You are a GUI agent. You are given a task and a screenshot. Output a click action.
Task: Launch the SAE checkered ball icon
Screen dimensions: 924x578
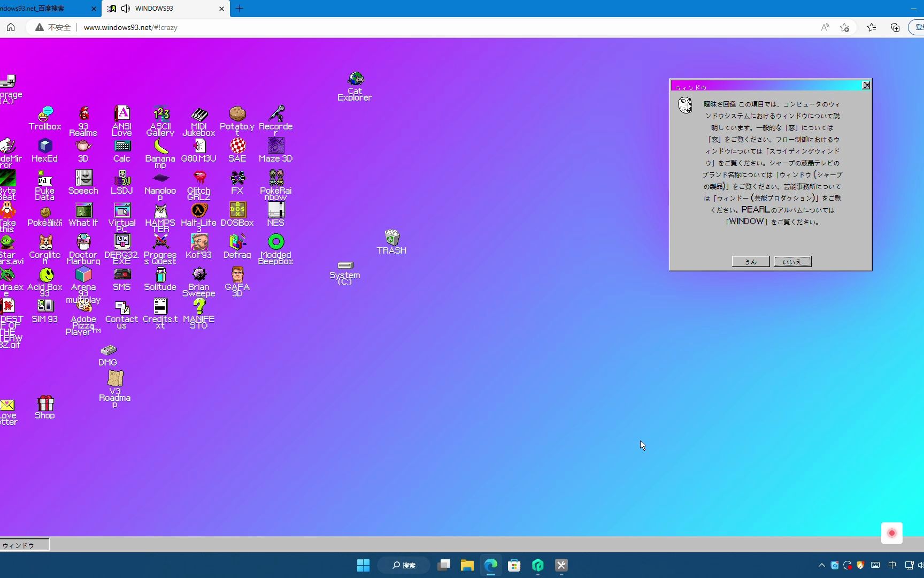pyautogui.click(x=237, y=150)
